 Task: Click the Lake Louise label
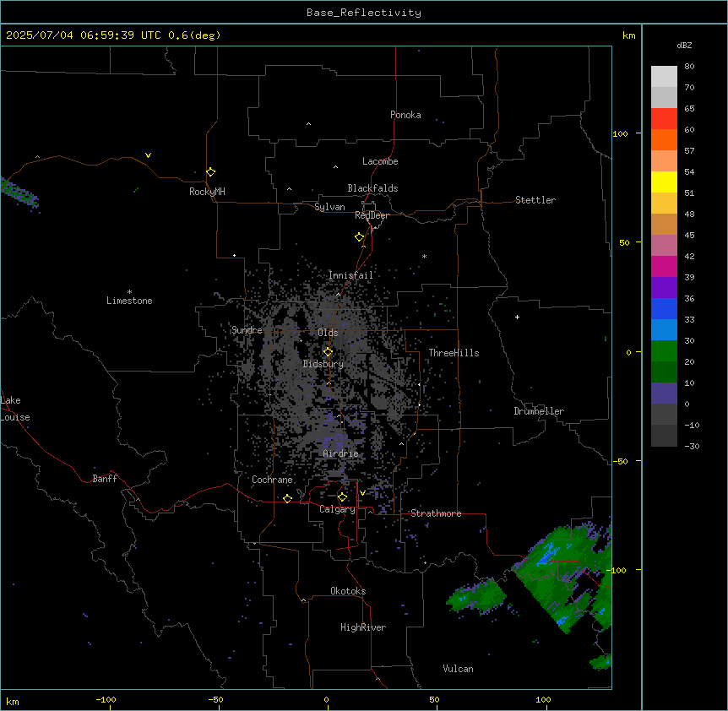[15, 409]
